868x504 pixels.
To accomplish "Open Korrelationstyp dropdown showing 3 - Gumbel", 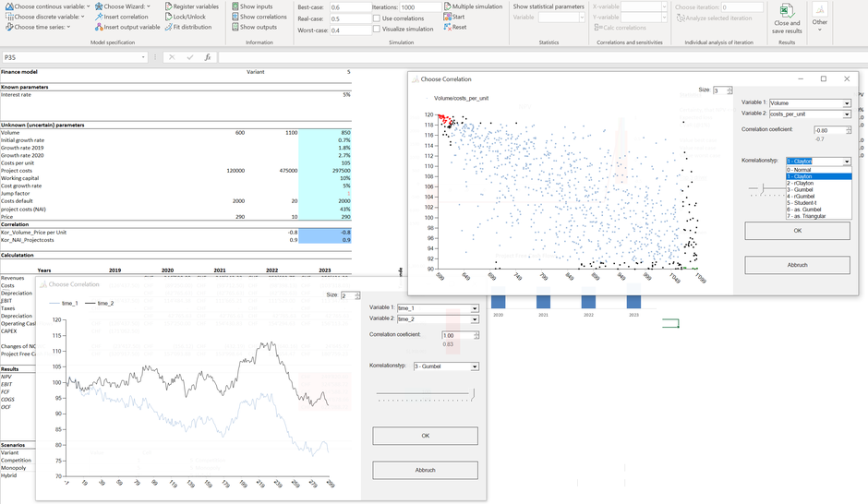I will [475, 366].
